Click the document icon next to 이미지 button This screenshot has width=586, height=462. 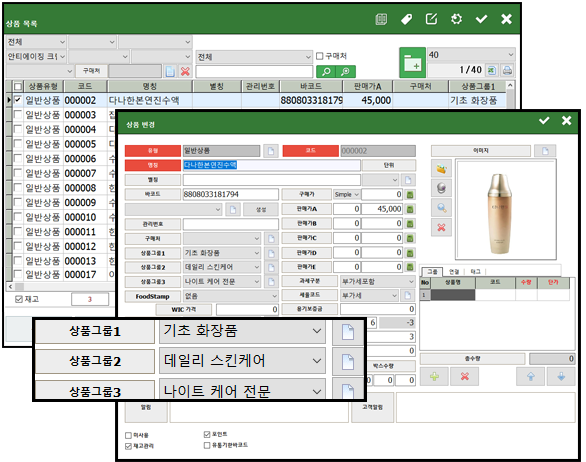(545, 151)
